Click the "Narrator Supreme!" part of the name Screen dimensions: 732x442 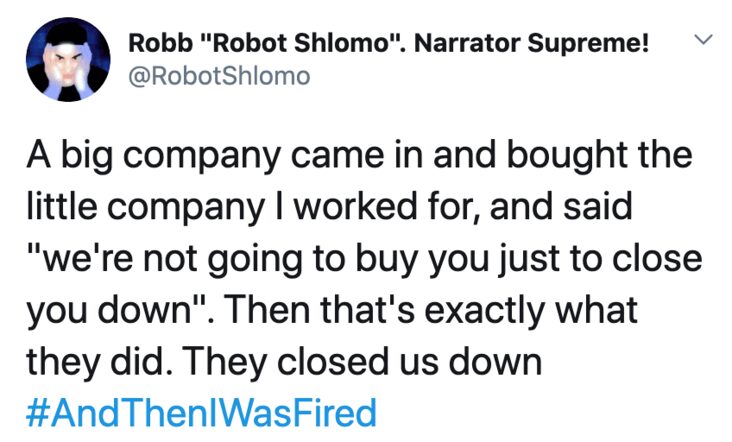click(x=532, y=44)
